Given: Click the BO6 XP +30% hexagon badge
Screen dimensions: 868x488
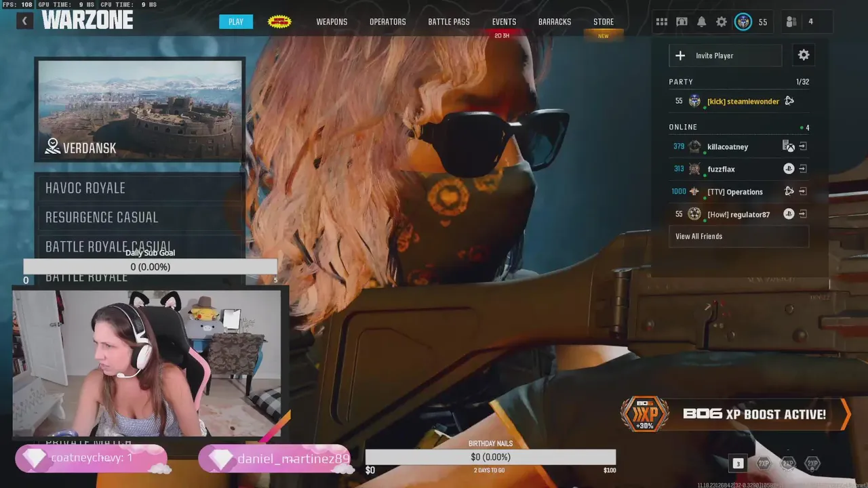Looking at the screenshot, I should pyautogui.click(x=644, y=414).
